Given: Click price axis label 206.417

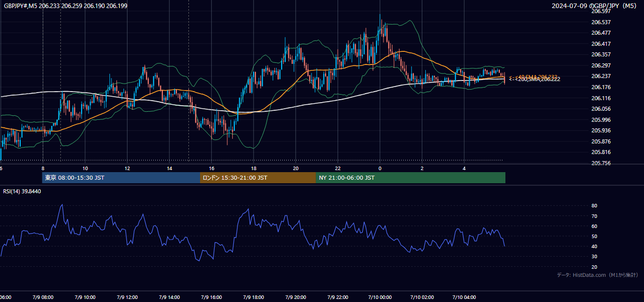Looking at the screenshot, I should coord(601,44).
